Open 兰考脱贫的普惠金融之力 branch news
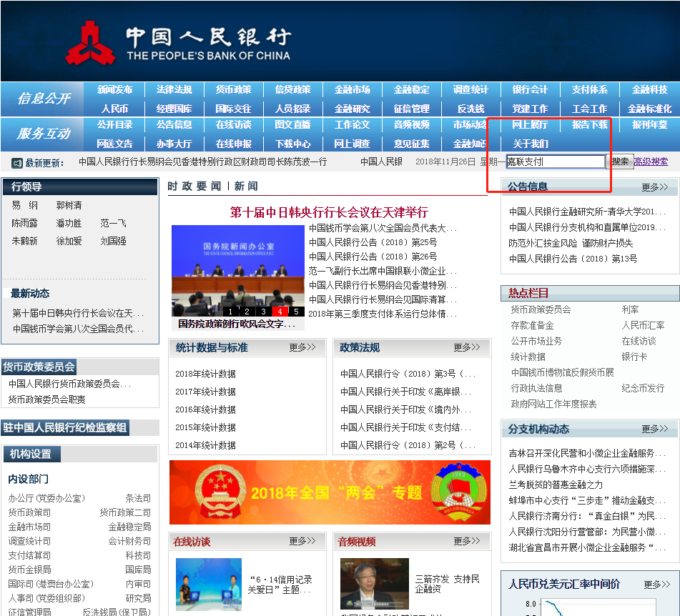The image size is (680, 616). coord(556,485)
